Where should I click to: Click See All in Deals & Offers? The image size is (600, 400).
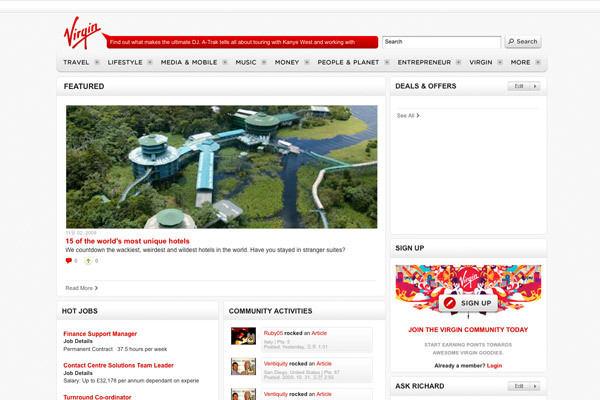(408, 116)
